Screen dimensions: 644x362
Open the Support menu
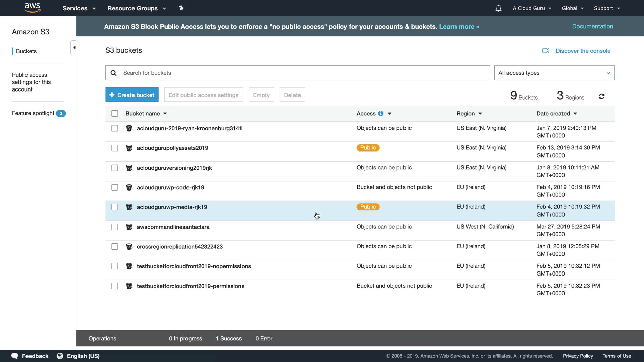[x=606, y=8]
